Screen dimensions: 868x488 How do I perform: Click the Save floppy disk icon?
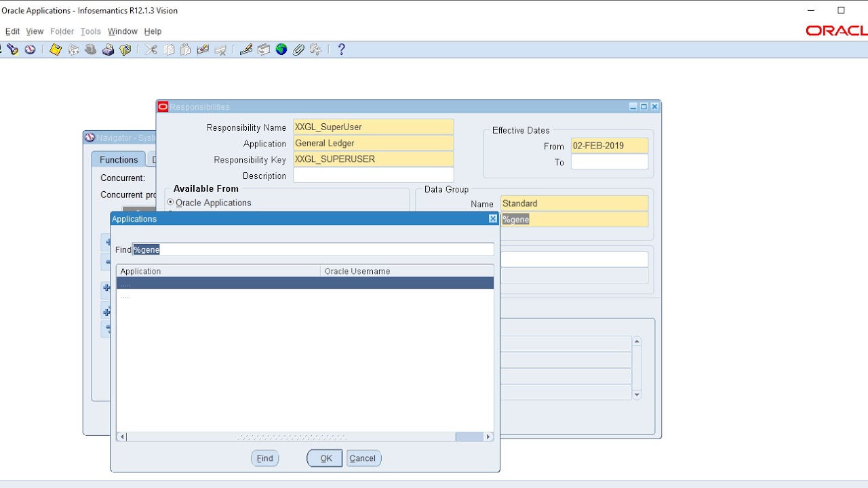56,49
